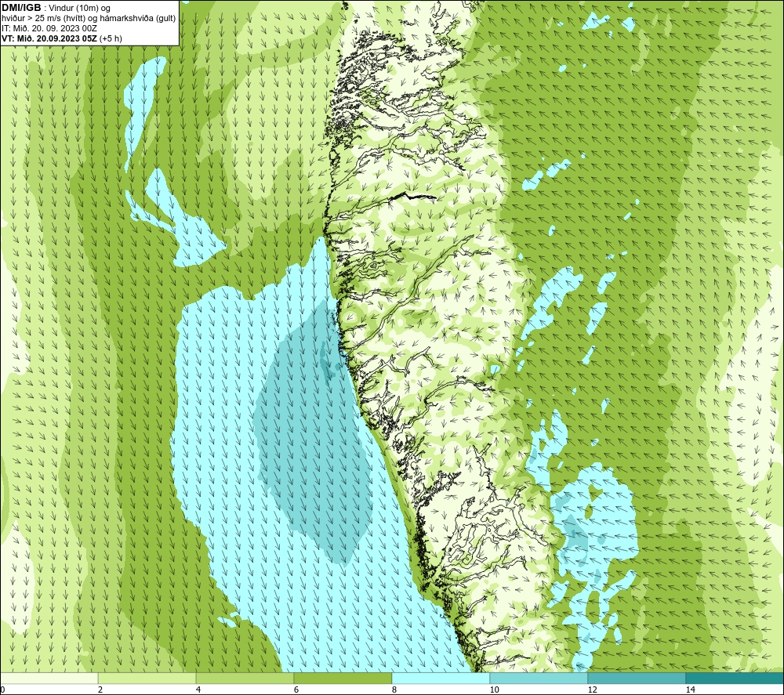Click the 'DMI/IGB' title text
784x695 pixels.
pos(21,8)
